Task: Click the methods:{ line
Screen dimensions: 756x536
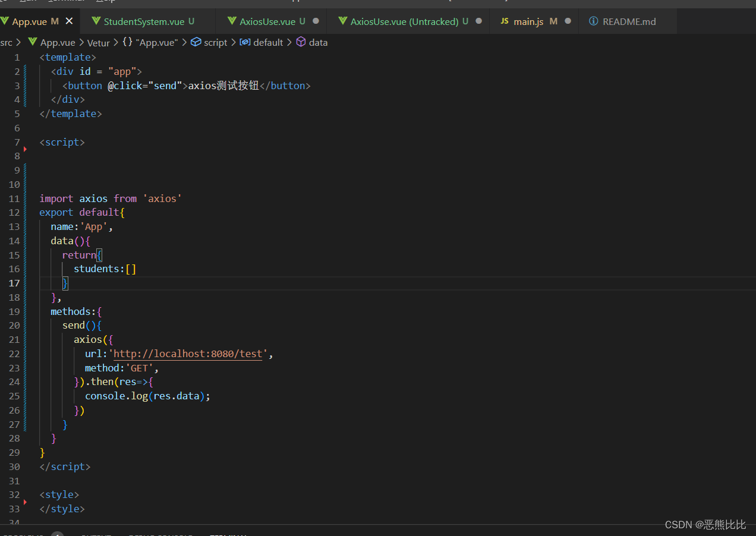Action: click(77, 311)
